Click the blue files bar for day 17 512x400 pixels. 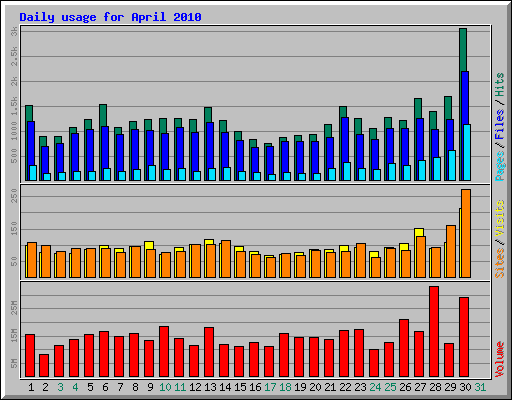pyautogui.click(x=270, y=160)
